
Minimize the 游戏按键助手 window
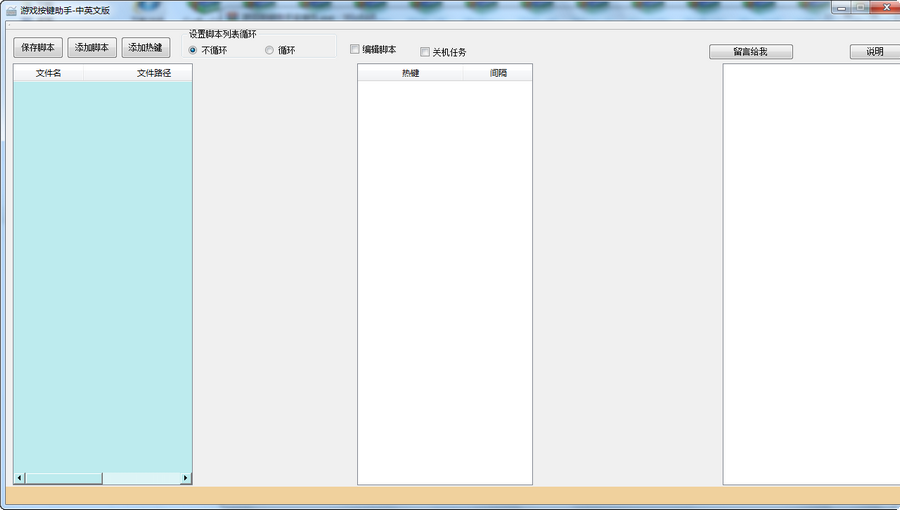841,7
